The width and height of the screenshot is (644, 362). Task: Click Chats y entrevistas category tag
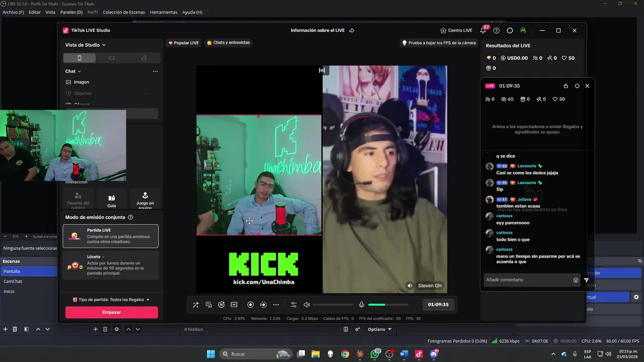pyautogui.click(x=228, y=43)
